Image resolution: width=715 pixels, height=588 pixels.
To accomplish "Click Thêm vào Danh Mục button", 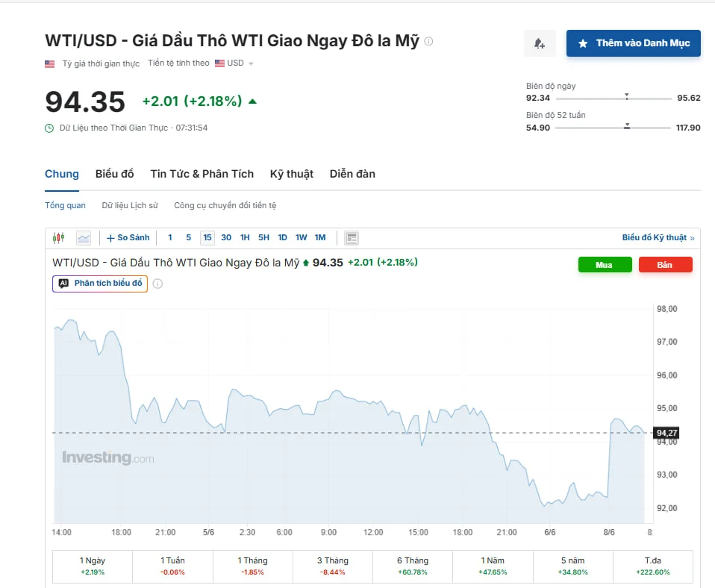I will (634, 43).
